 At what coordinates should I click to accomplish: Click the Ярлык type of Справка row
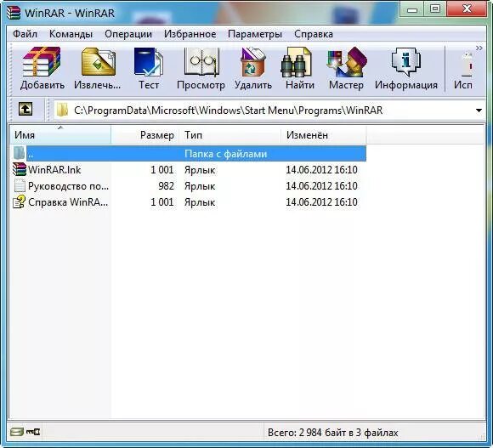200,202
